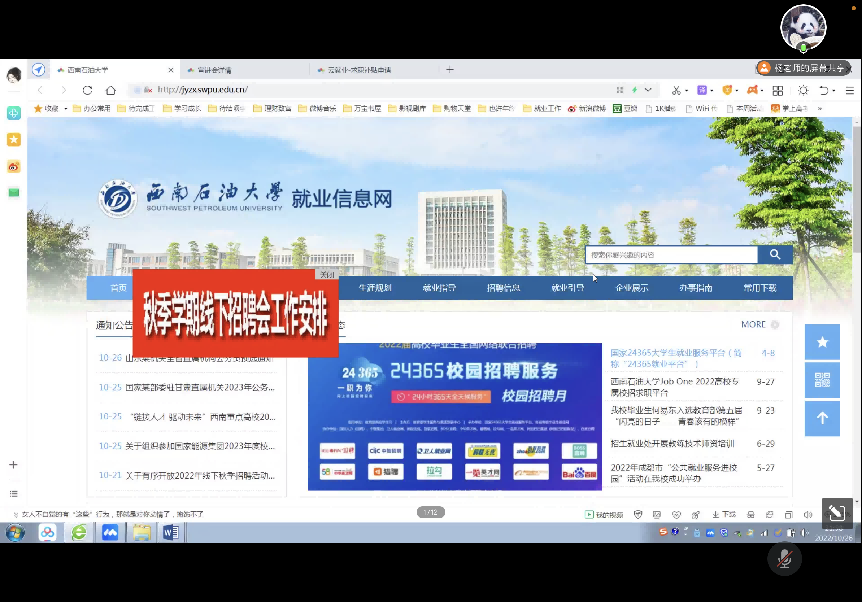Open the 常用下载 navigation item

tap(760, 288)
